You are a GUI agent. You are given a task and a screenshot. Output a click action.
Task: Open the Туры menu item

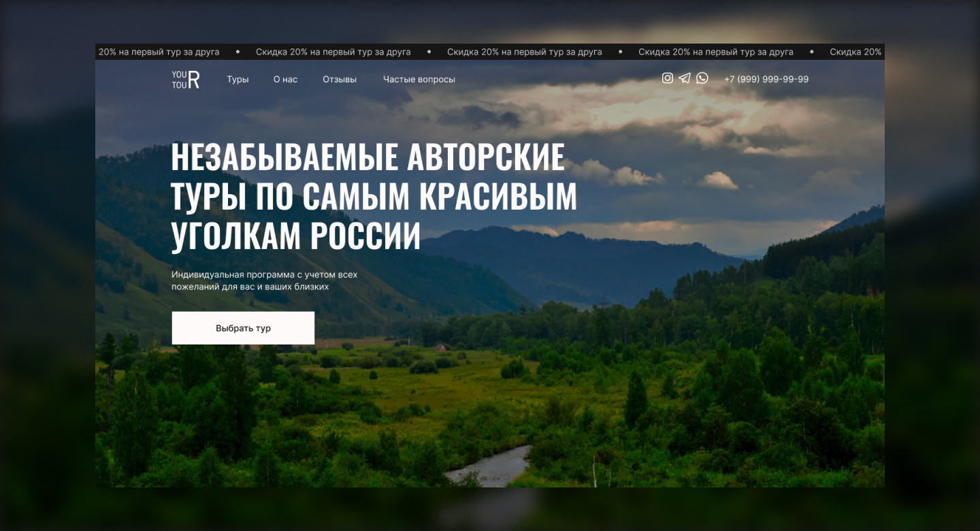point(238,80)
